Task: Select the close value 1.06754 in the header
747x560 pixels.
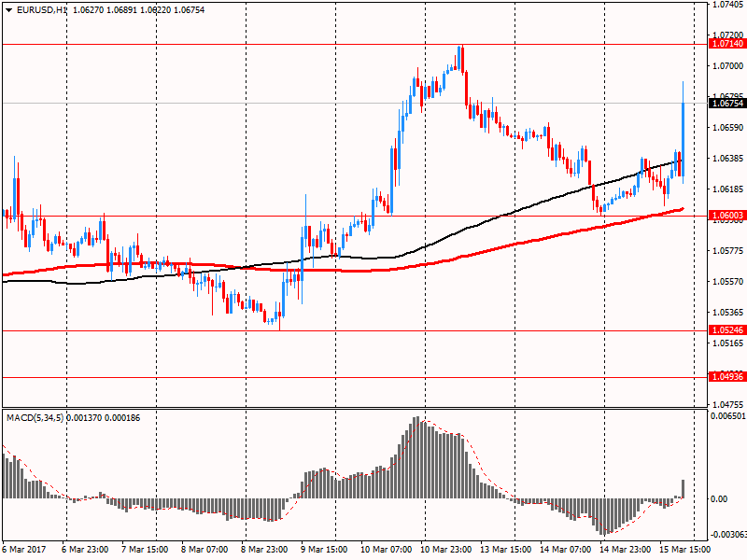Action: [x=190, y=10]
